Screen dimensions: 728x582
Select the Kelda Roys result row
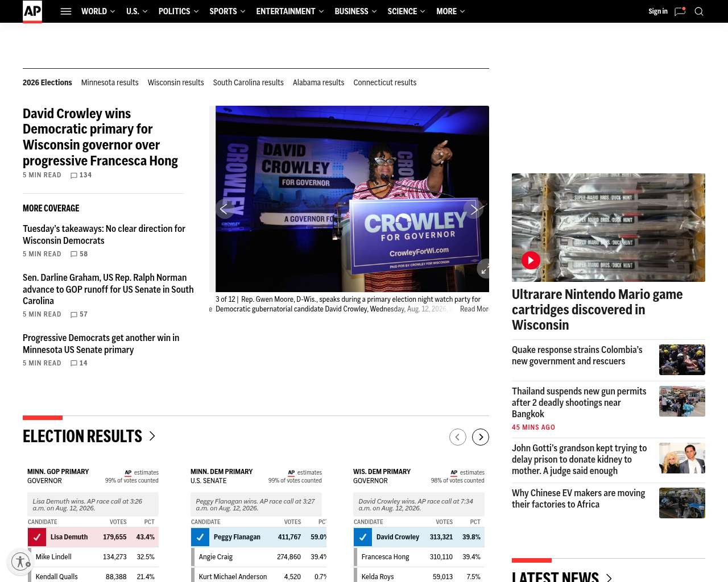(x=419, y=575)
